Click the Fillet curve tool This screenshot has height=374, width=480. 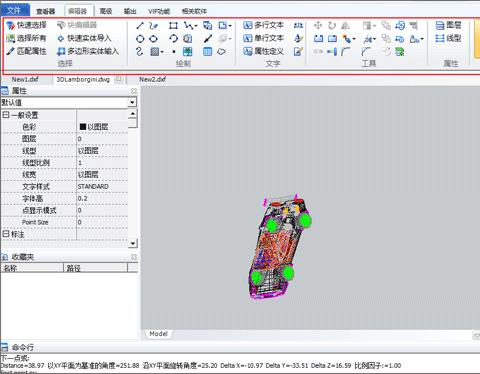click(x=346, y=52)
